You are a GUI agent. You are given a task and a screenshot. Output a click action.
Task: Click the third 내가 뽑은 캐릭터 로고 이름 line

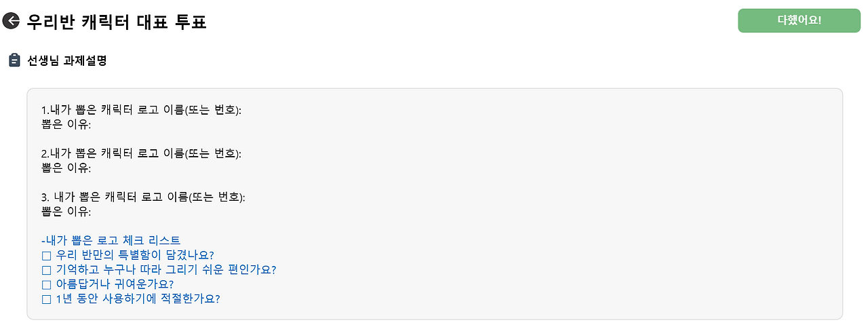[143, 197]
